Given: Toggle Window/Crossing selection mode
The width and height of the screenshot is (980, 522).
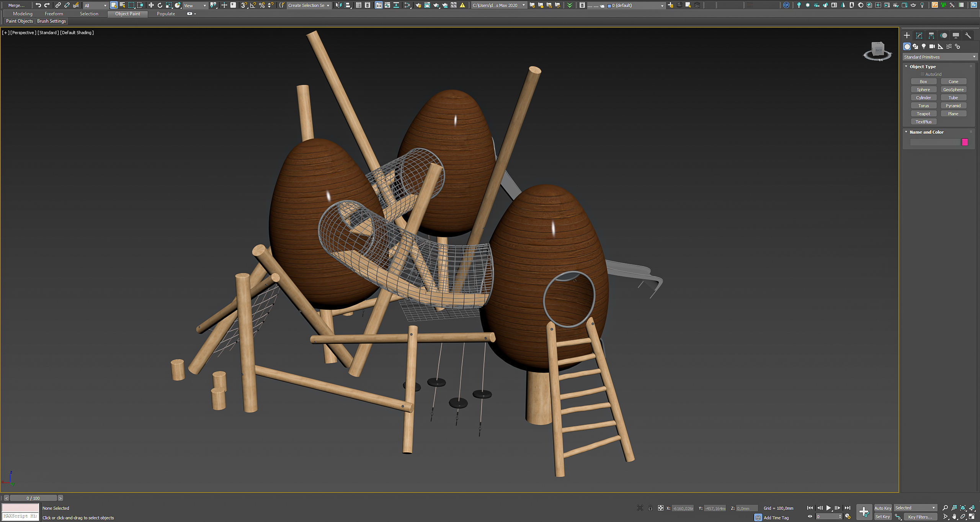Looking at the screenshot, I should 140,5.
